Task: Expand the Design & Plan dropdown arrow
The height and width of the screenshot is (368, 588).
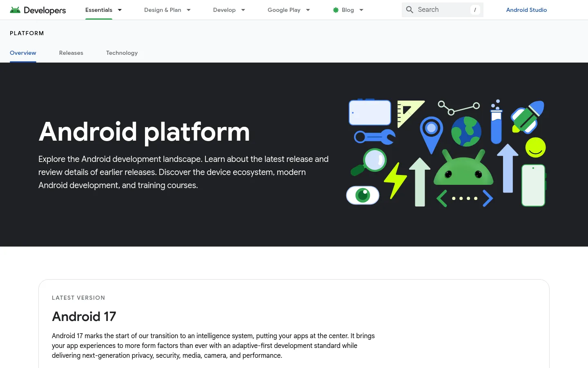Action: click(189, 10)
